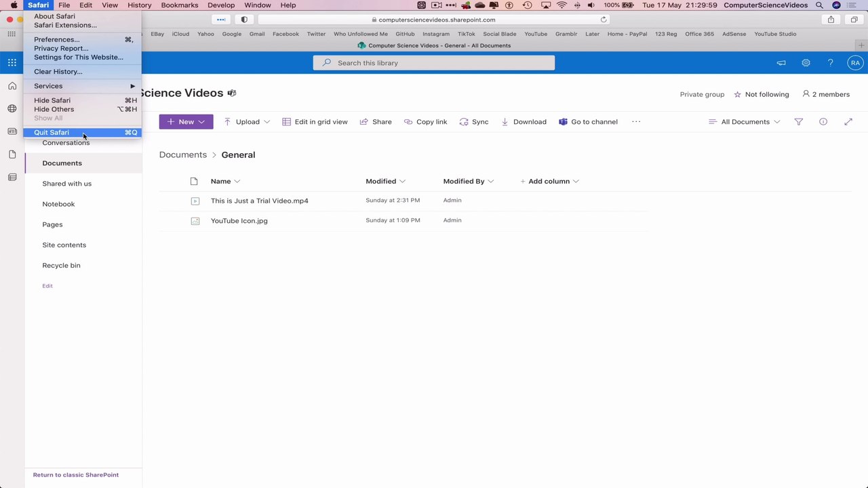Open the Name column sort dropdown
Screen dimensions: 868x488
coord(237,181)
